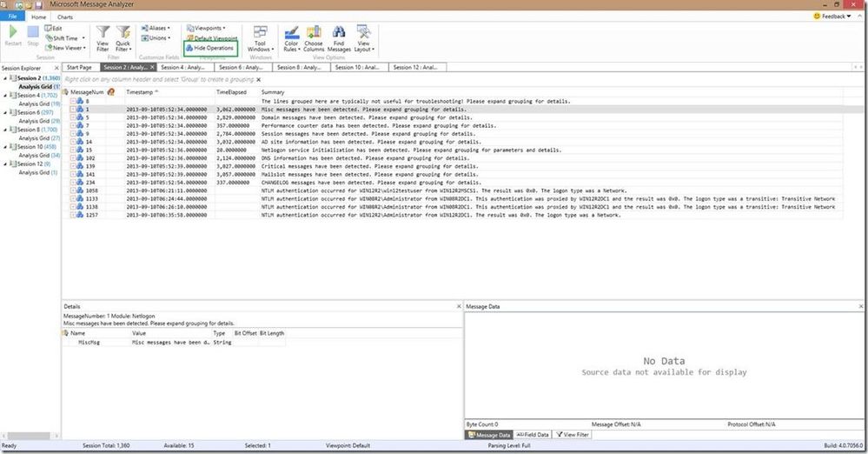The image size is (868, 454).
Task: Select the Home ribbon tab
Action: pyautogui.click(x=39, y=17)
